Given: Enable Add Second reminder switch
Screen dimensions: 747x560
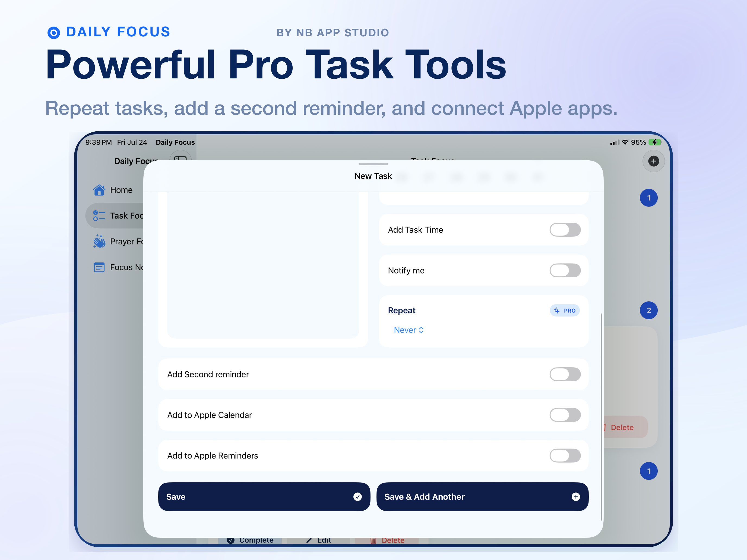Looking at the screenshot, I should 565,374.
